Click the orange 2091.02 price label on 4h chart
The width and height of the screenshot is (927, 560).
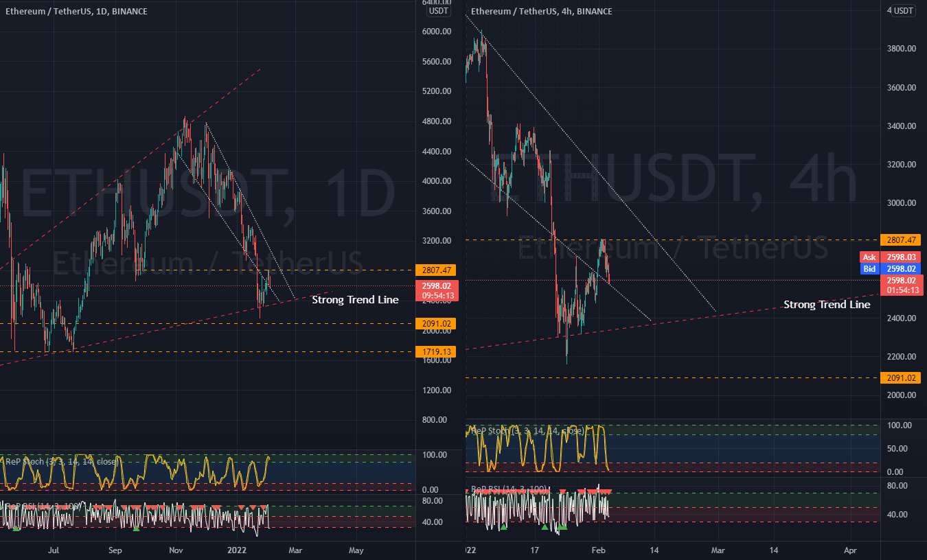coord(901,378)
